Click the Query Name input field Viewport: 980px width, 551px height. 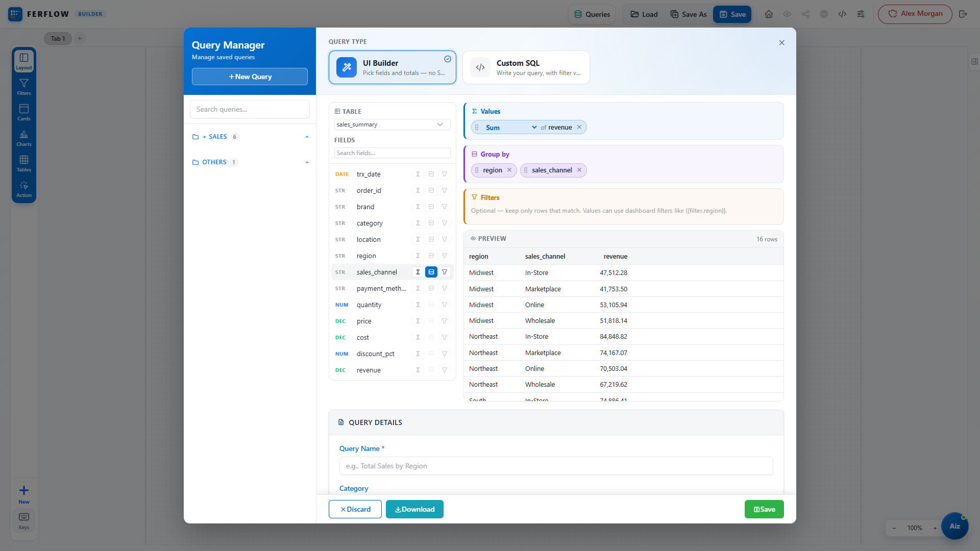click(556, 466)
